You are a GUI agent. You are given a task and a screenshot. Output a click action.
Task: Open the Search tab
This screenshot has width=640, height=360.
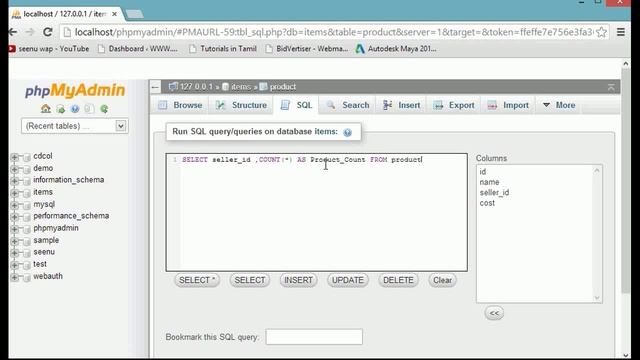(348, 105)
